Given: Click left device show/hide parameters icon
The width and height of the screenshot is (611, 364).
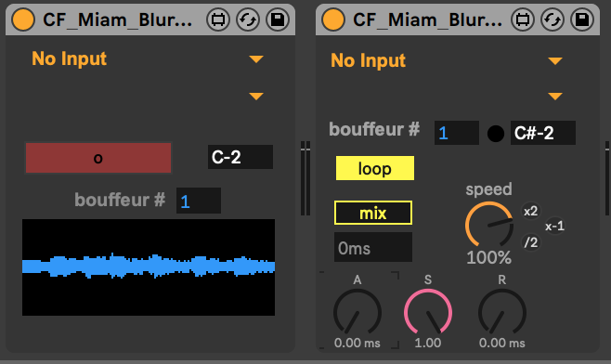Looking at the screenshot, I should point(218,19).
